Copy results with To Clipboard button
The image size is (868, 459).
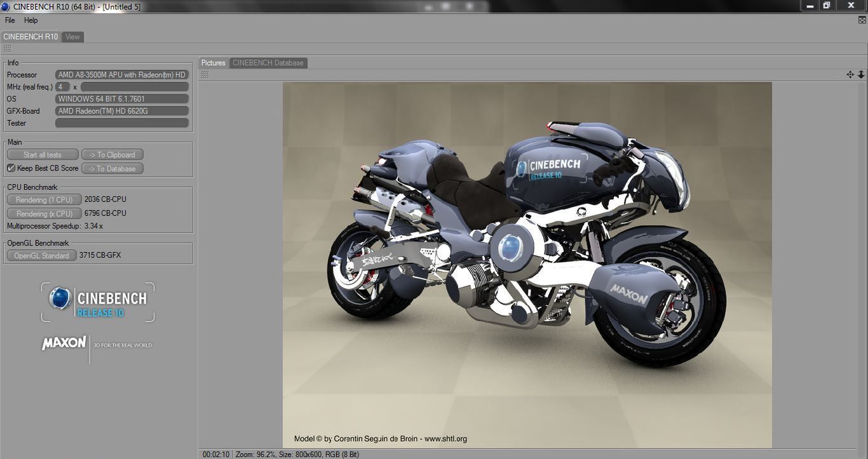[112, 154]
